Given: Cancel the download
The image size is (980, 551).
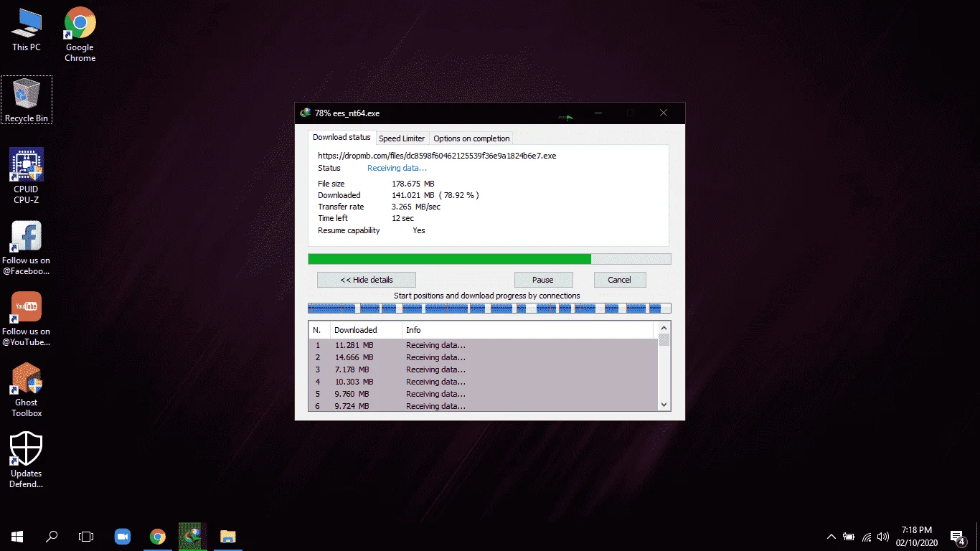Looking at the screenshot, I should (x=619, y=280).
